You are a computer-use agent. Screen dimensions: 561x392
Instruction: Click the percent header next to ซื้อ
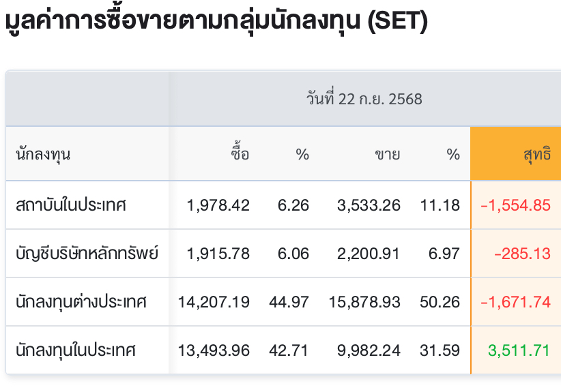[x=302, y=155]
